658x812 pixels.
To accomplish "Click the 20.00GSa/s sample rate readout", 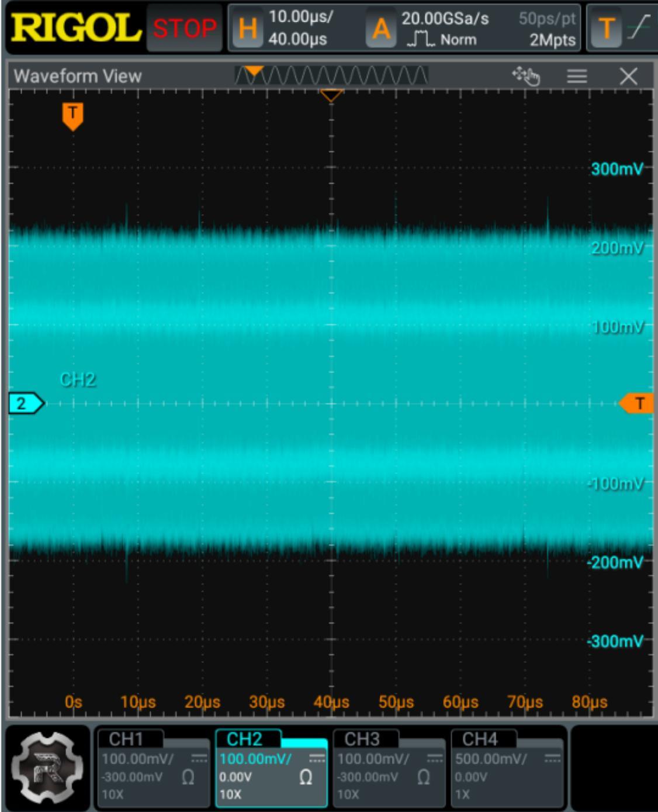I will pos(445,18).
